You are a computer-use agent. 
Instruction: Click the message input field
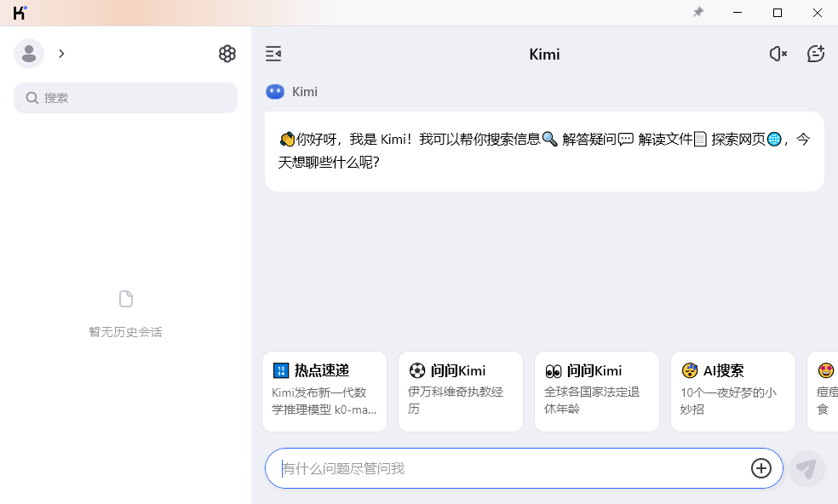pyautogui.click(x=511, y=468)
